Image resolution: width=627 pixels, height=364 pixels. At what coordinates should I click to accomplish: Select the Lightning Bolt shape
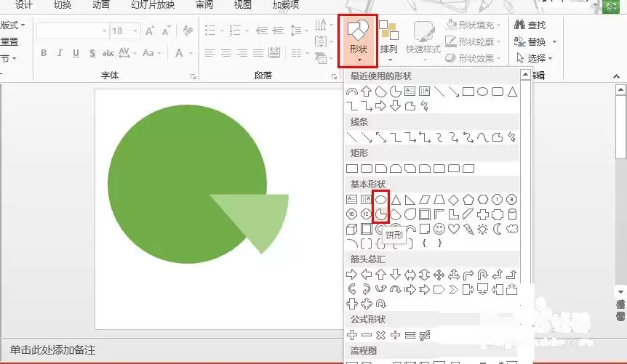coord(468,229)
